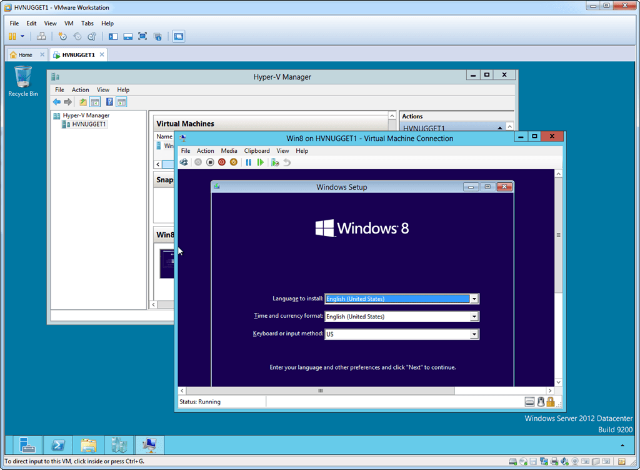The height and width of the screenshot is (470, 640).
Task: Click the VMware power button dropdown arrow
Action: tap(23, 36)
